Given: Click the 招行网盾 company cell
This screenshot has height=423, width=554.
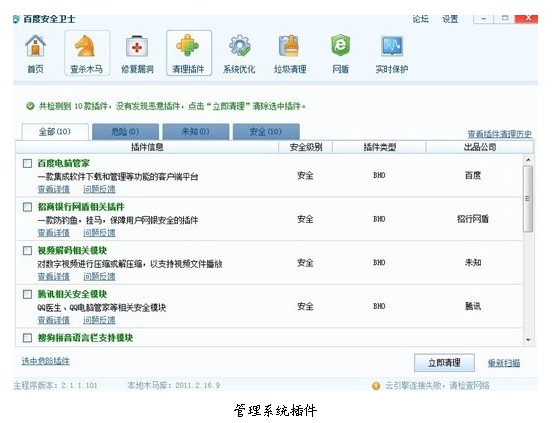Looking at the screenshot, I should click(473, 219).
